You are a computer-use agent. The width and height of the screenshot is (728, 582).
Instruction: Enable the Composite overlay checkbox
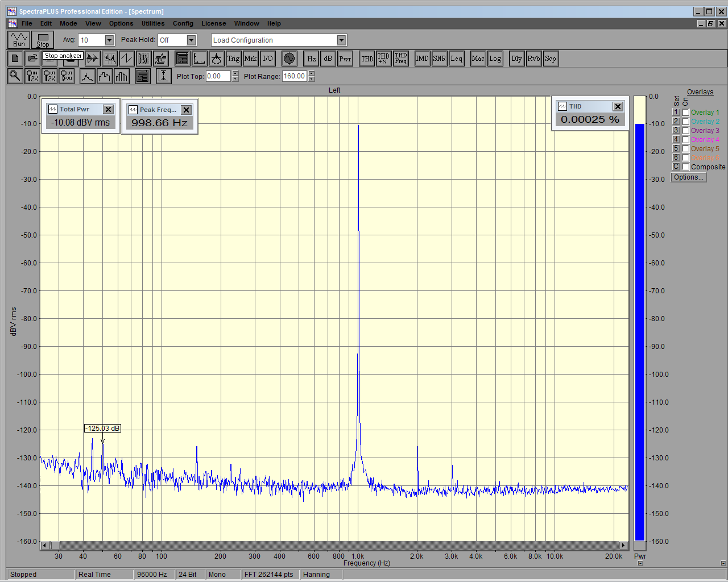[x=686, y=167]
